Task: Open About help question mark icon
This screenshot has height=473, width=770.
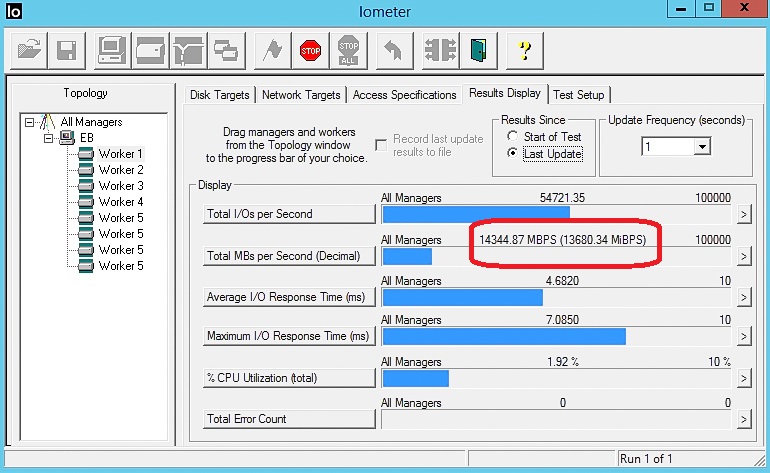Action: [524, 50]
